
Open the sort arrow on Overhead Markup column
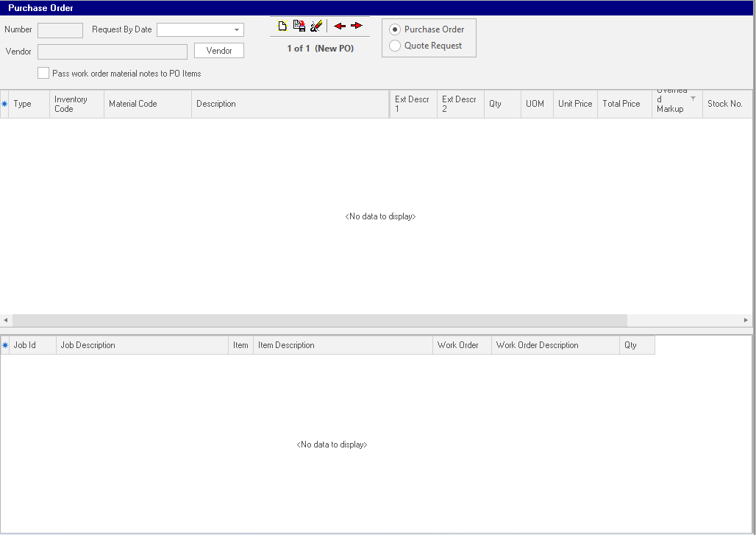point(692,99)
